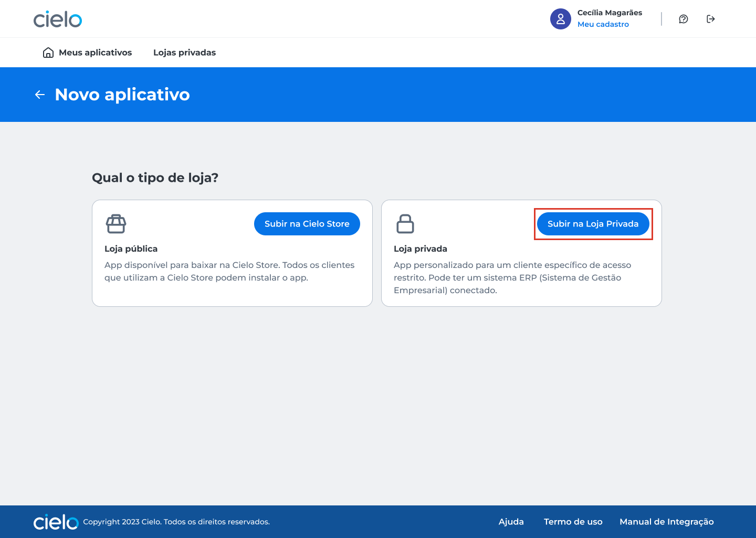Open the user profile avatar icon
This screenshot has width=756, height=538.
click(x=561, y=19)
